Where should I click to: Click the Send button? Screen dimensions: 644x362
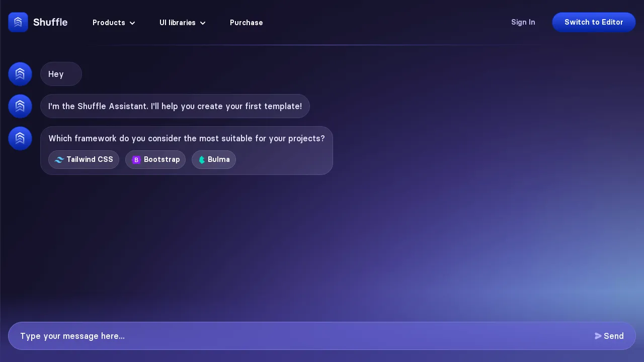pos(609,336)
